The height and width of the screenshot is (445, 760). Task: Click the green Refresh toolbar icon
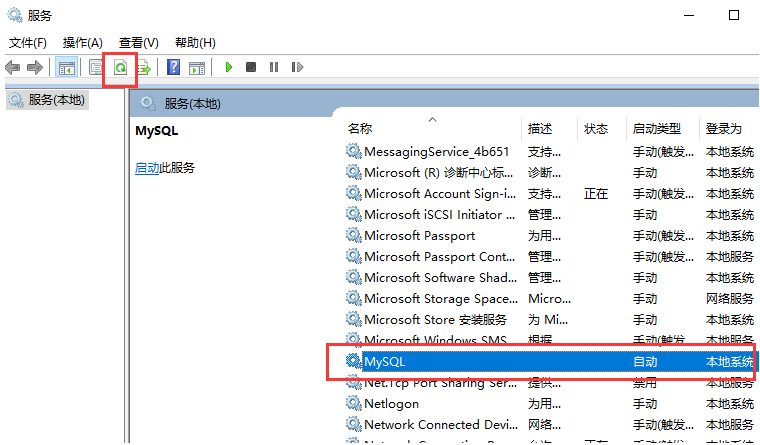click(x=120, y=67)
